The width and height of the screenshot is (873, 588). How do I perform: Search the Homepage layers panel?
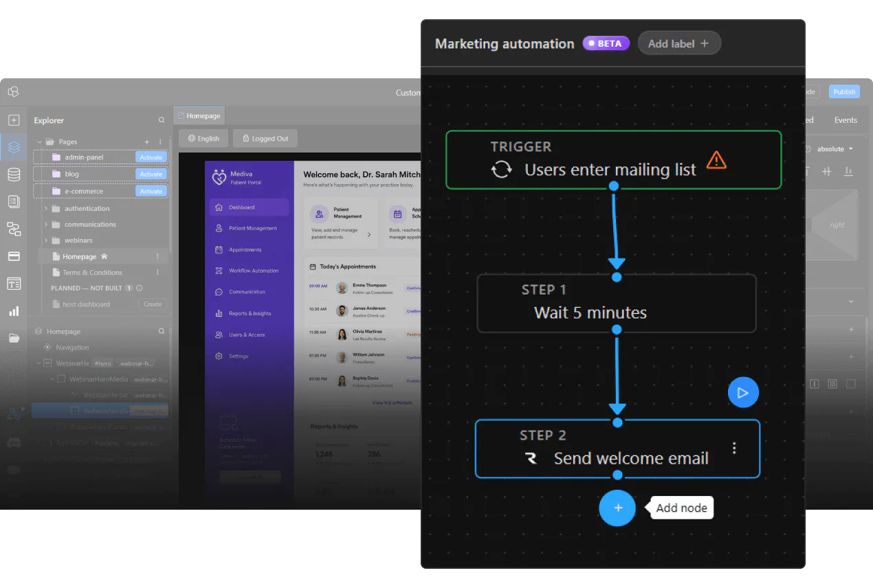coord(162,331)
